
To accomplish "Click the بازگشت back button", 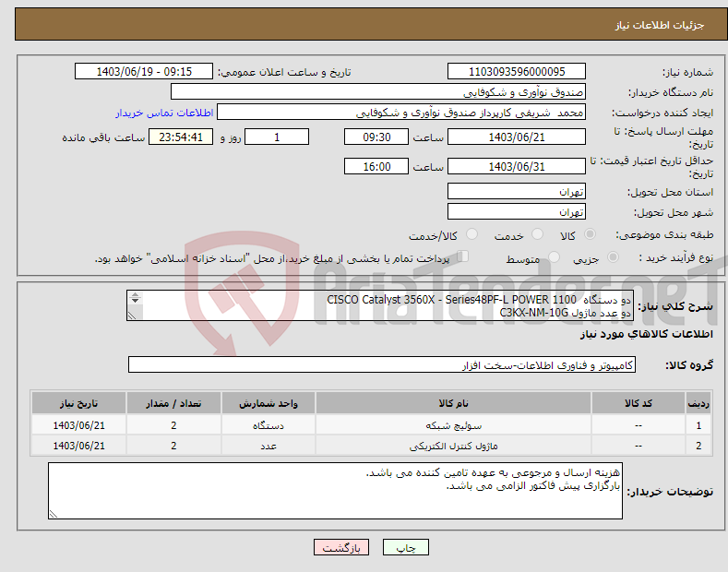I will click(x=341, y=547).
